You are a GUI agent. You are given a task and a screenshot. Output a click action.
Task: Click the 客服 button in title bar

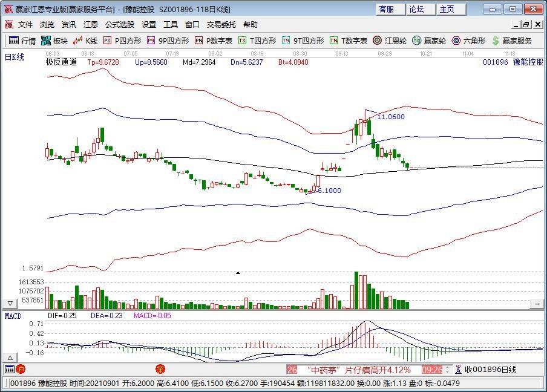coord(387,9)
